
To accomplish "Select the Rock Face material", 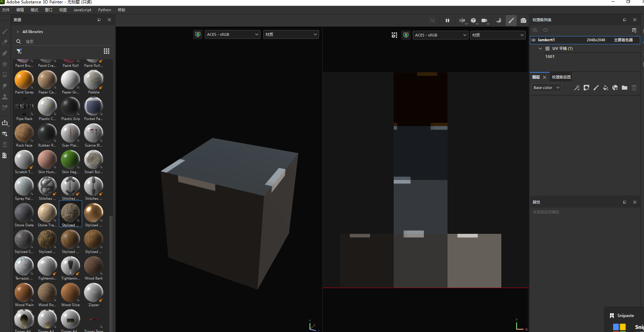I will pyautogui.click(x=24, y=135).
